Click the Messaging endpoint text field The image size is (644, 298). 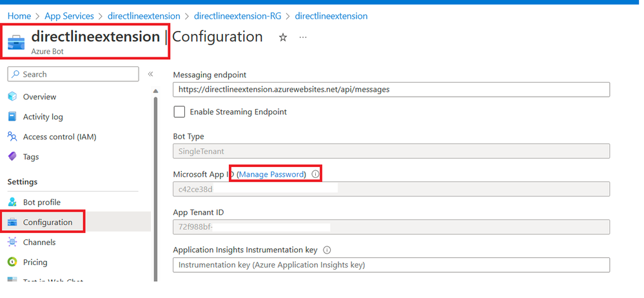[391, 89]
